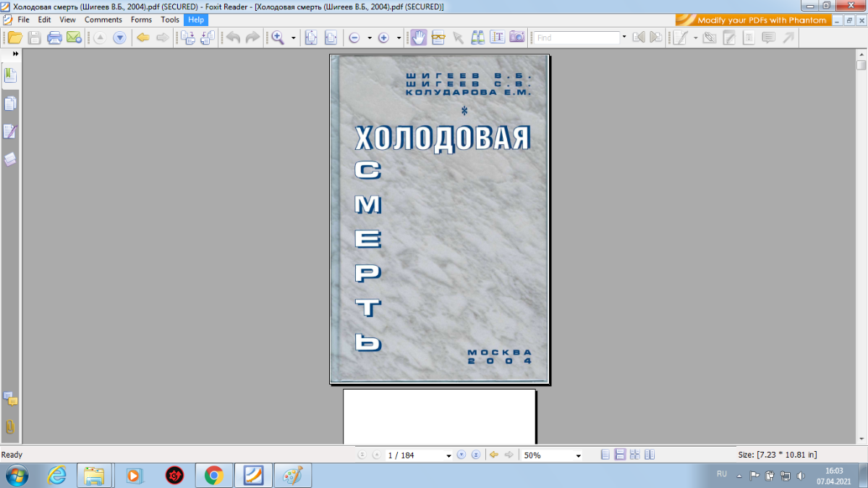The height and width of the screenshot is (488, 868).
Task: Open the Comments panel in sidebar
Action: pos(10,398)
